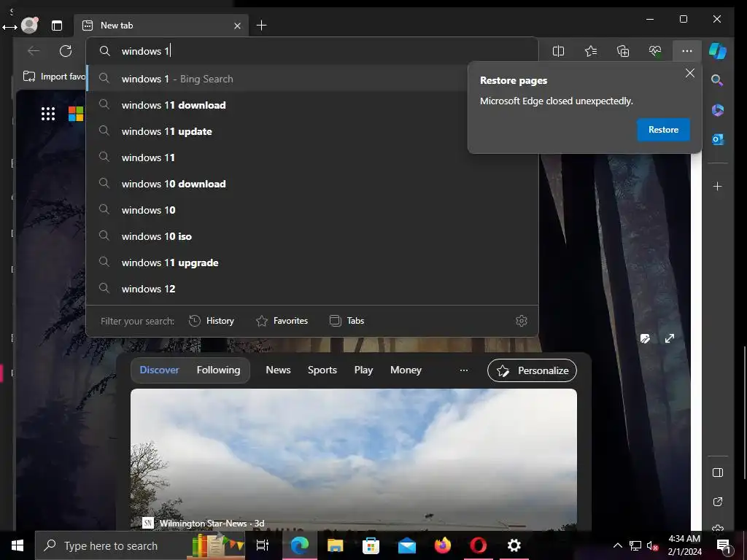747x560 pixels.
Task: Click the Microsoft logo
Action: (x=76, y=114)
